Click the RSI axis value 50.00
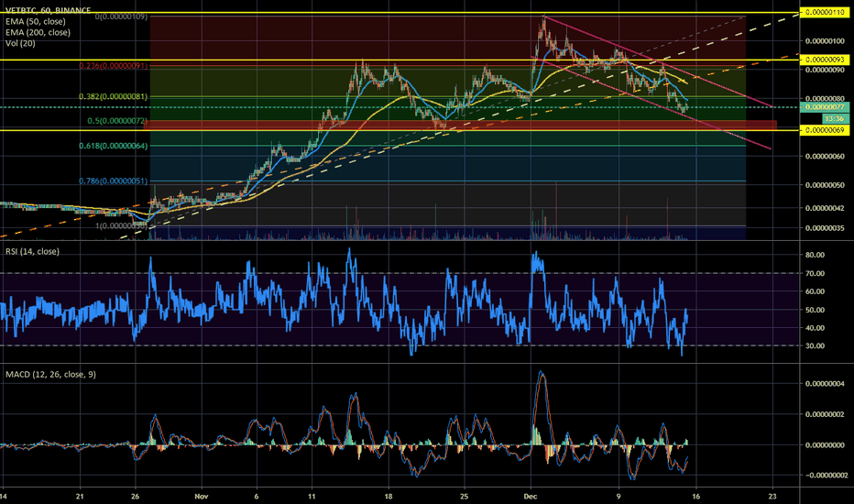Screen dimensions: 854x504 point(815,310)
